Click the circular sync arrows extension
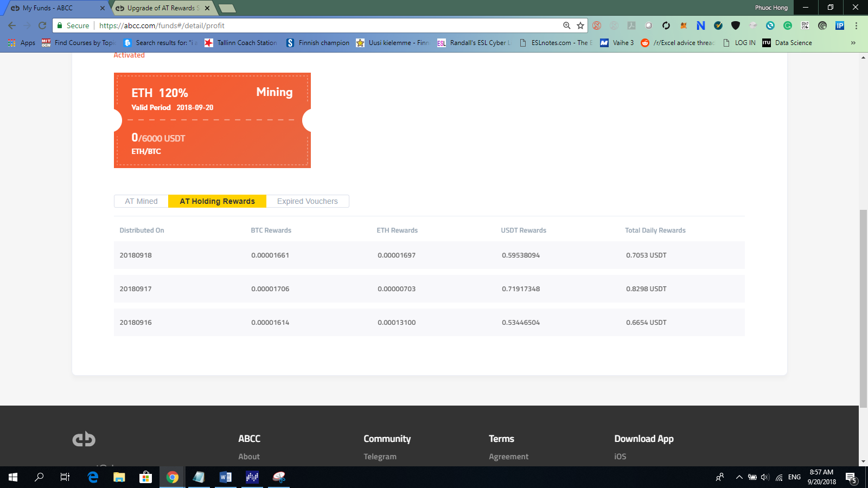The width and height of the screenshot is (868, 488). coord(666,25)
